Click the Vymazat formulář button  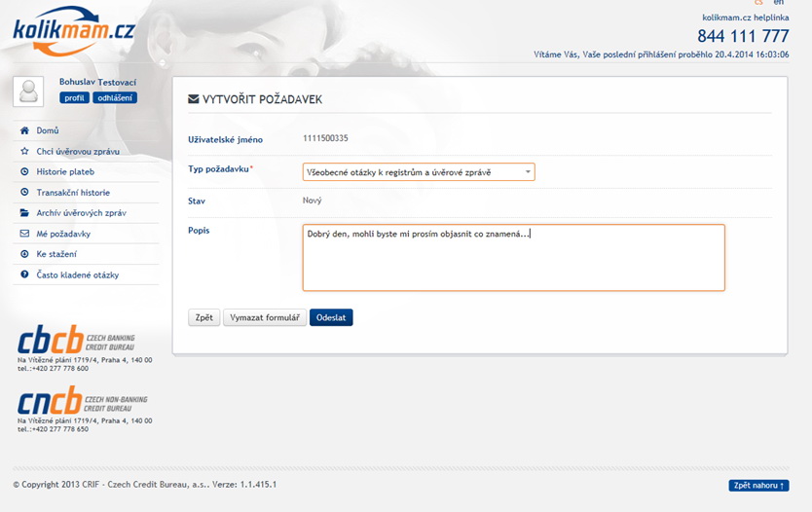265,317
